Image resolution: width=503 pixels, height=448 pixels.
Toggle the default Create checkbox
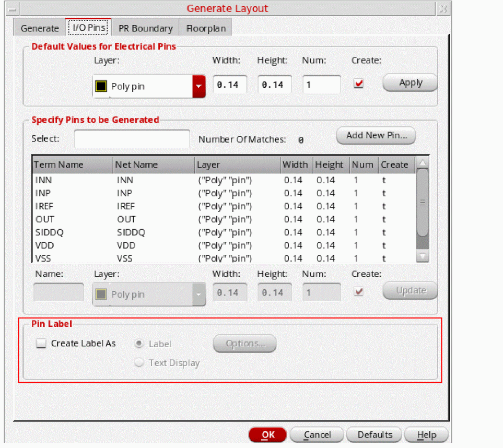pyautogui.click(x=358, y=84)
